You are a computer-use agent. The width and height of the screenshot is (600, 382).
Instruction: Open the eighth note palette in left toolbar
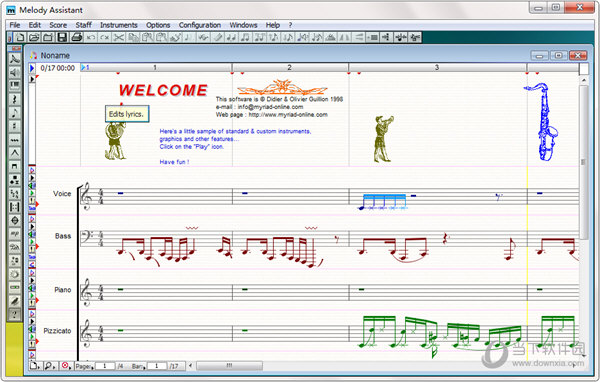(x=15, y=113)
